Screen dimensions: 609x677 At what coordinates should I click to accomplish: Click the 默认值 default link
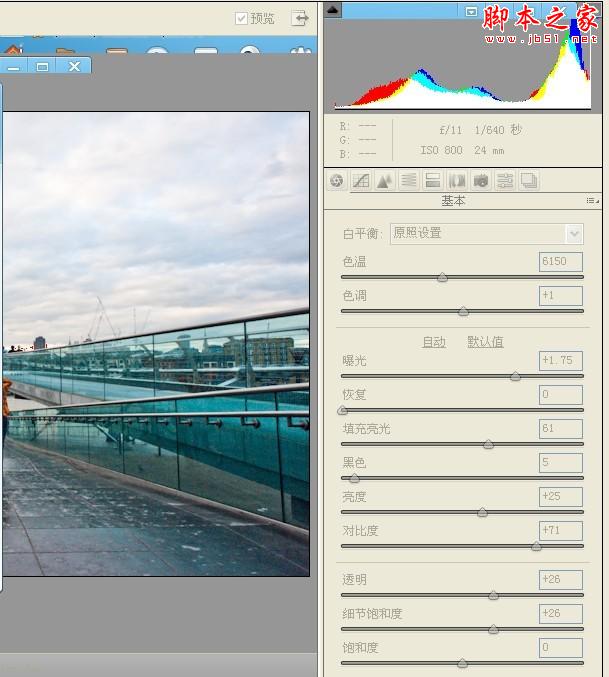tap(485, 342)
